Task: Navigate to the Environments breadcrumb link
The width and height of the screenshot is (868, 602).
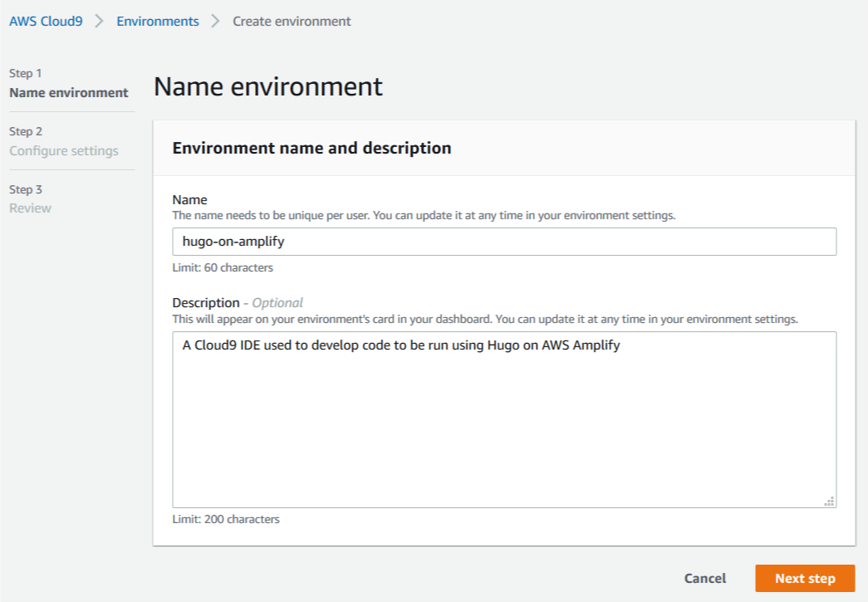Action: 157,21
